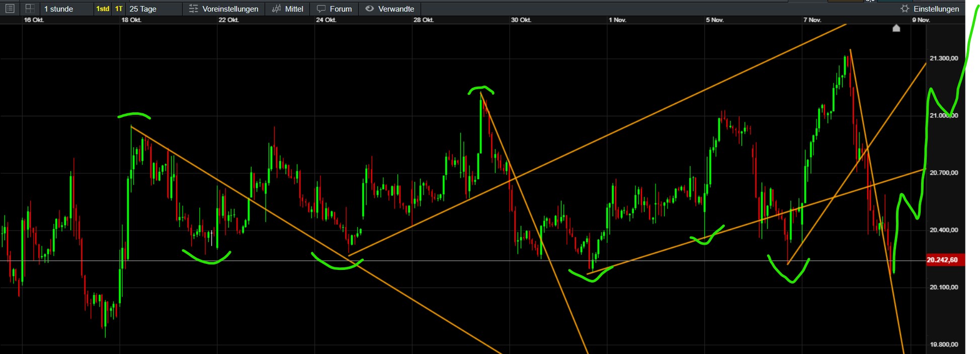Click the white marker icon near 9 Nov.
The height and width of the screenshot is (354, 980).
pos(896,28)
